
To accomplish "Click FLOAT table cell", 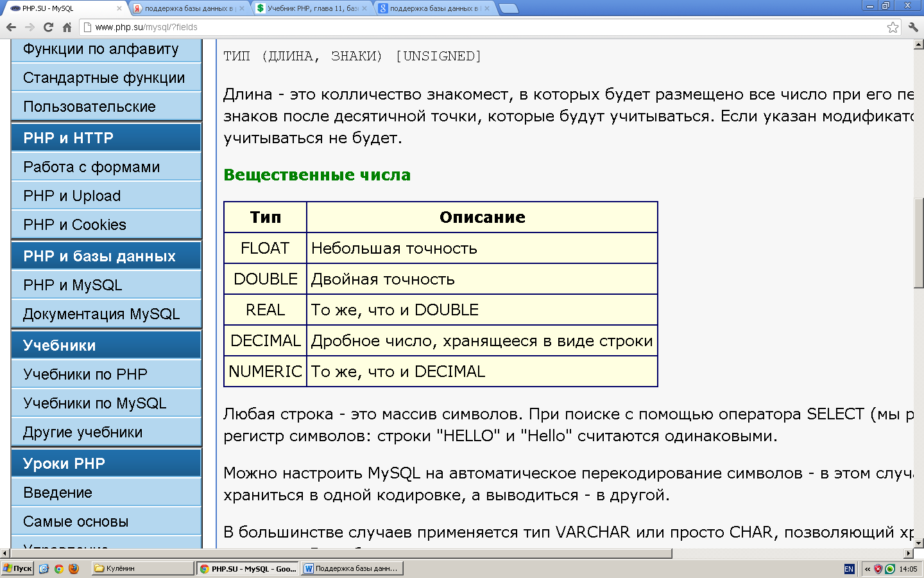I will click(265, 248).
